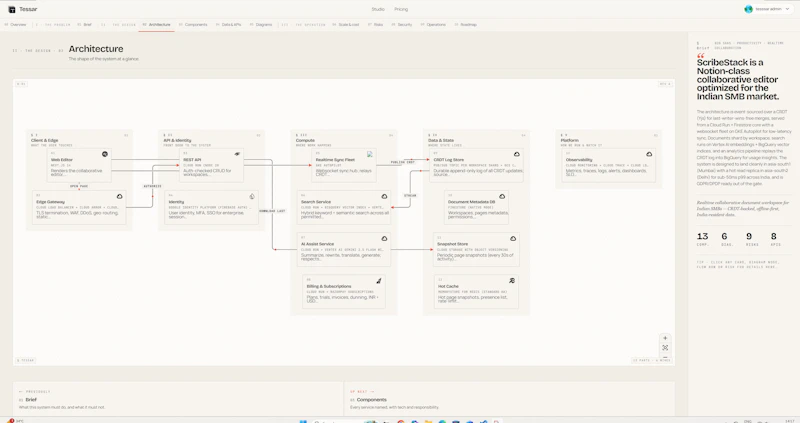Image resolution: width=800 pixels, height=423 pixels.
Task: Open the Roadmap tab
Action: click(x=466, y=24)
